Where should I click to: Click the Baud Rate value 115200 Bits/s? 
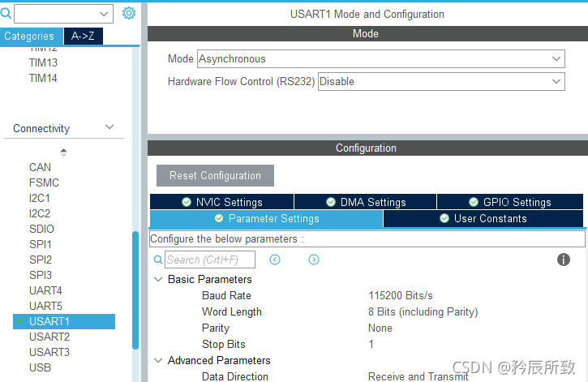pos(401,295)
